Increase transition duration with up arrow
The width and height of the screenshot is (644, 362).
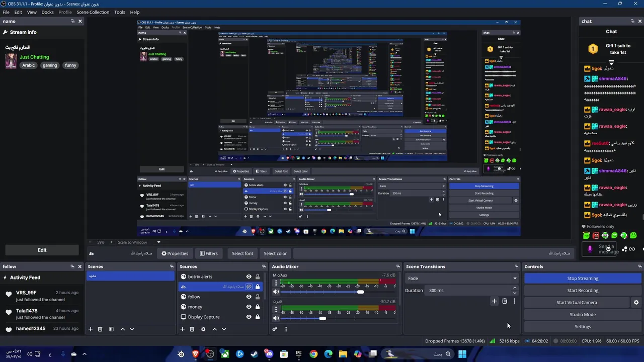click(514, 288)
